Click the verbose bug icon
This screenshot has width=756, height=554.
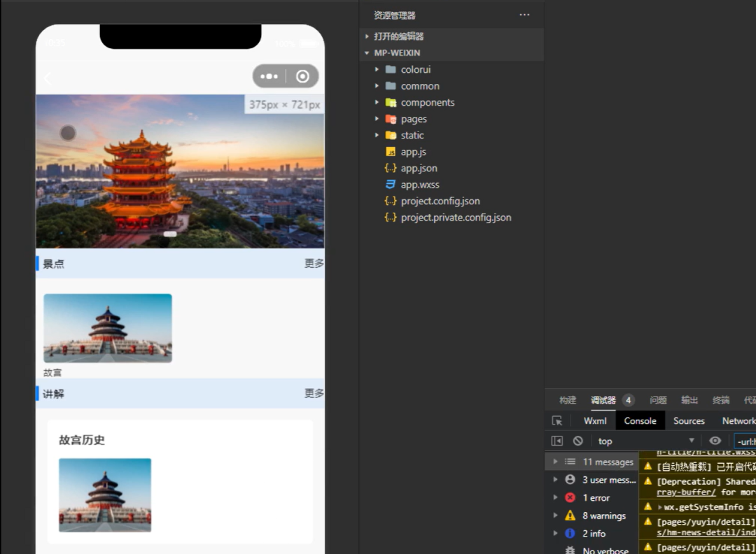tap(570, 550)
